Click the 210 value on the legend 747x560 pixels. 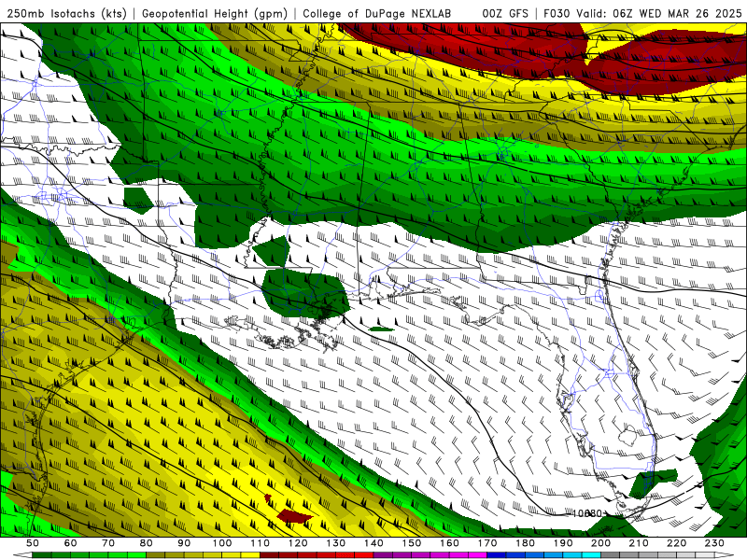click(x=639, y=543)
